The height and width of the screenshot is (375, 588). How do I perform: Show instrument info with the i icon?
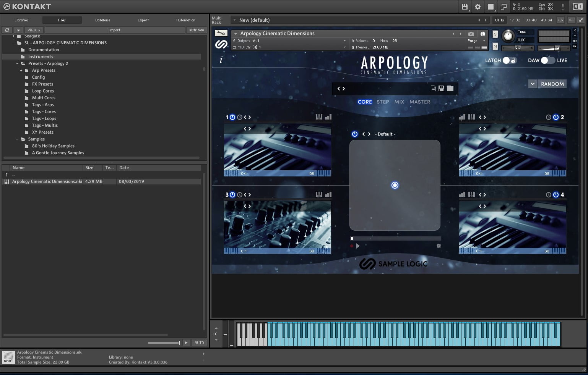pyautogui.click(x=483, y=34)
